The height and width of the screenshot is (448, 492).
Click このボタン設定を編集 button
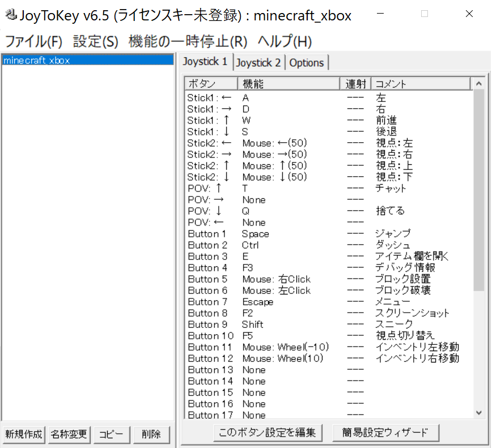pos(268,433)
